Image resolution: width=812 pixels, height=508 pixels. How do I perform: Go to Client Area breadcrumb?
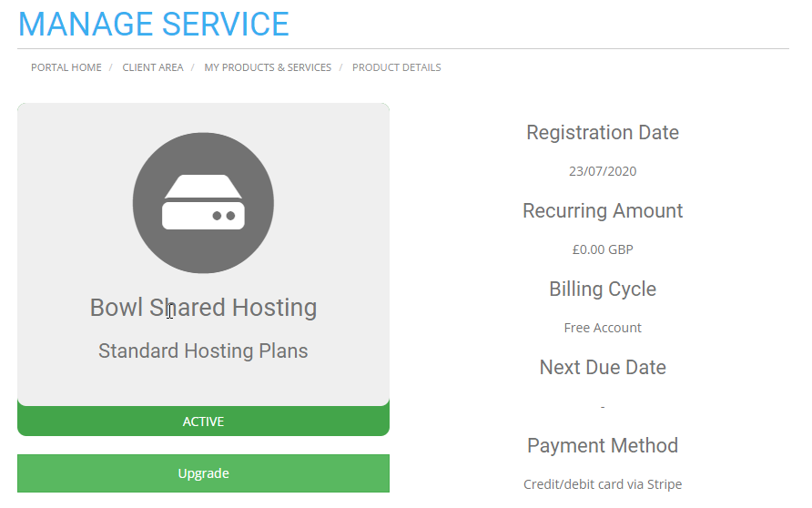(x=153, y=67)
